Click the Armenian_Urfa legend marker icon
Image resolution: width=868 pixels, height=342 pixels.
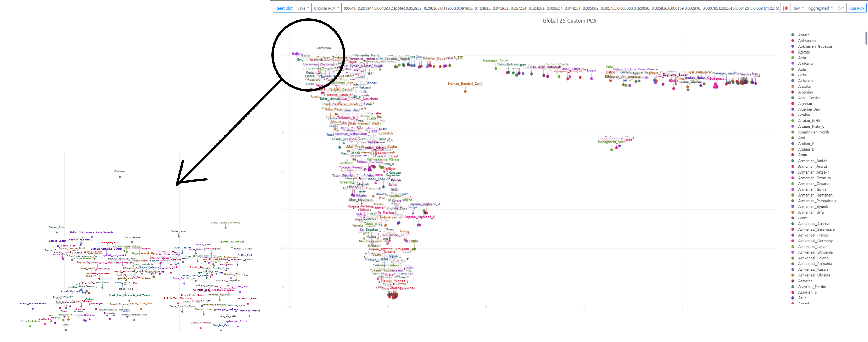coord(793,212)
